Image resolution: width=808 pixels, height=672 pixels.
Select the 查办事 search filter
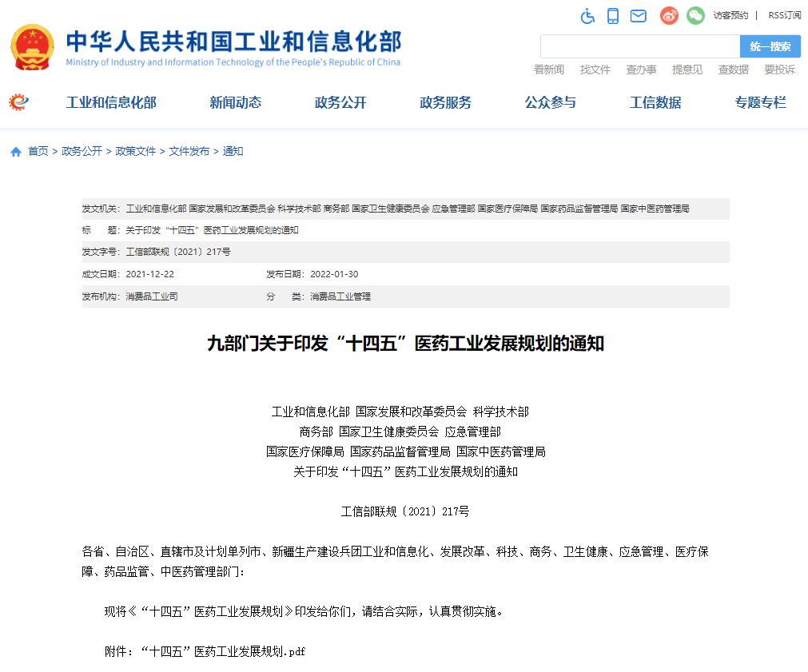point(641,70)
